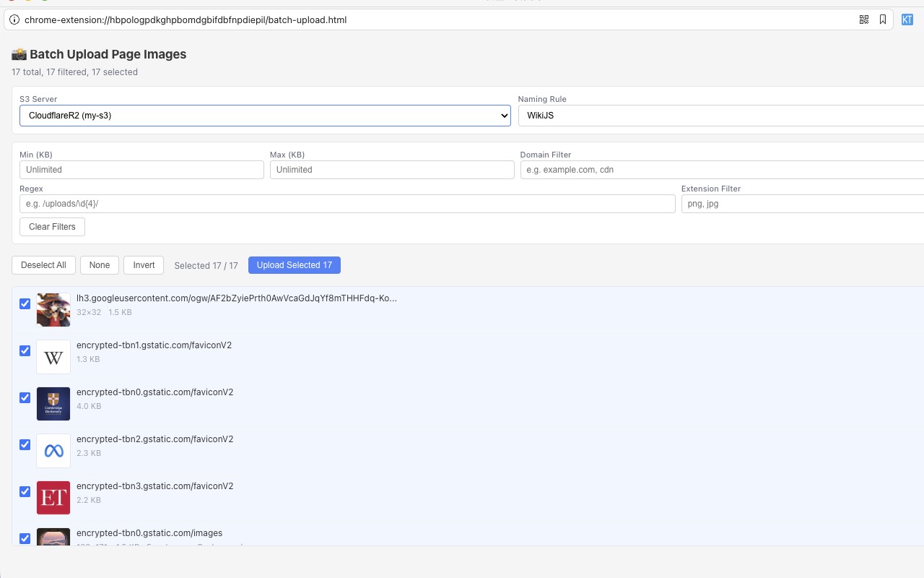Focus the Domain Filter input field
924x578 pixels.
coord(722,170)
